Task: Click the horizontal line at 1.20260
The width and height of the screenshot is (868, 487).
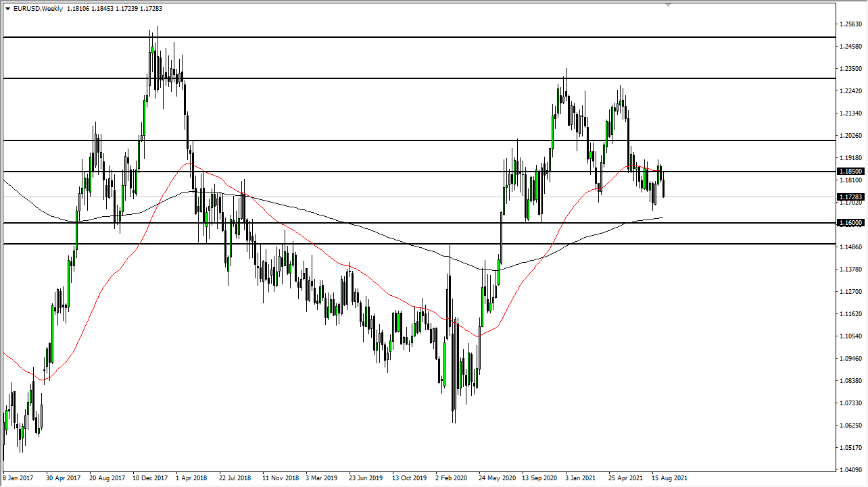Action: tap(406, 140)
